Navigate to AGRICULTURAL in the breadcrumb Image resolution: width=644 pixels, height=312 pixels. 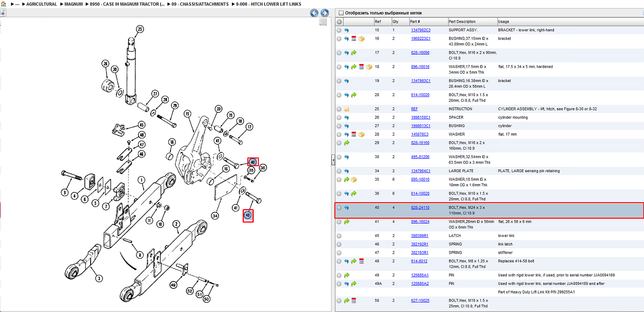(42, 4)
